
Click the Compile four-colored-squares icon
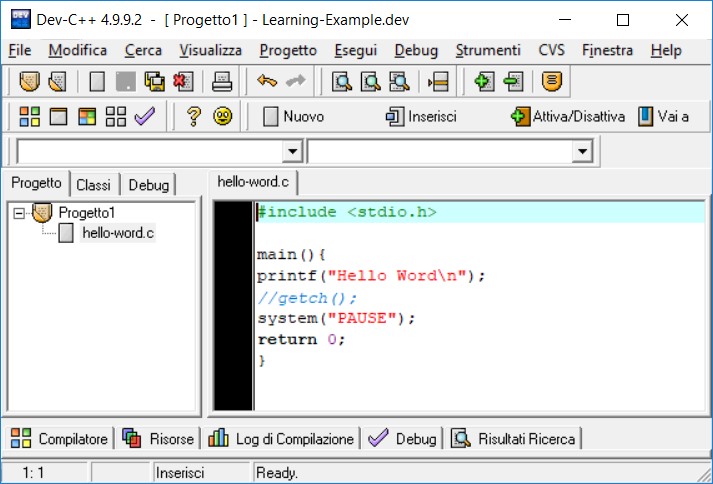[x=30, y=116]
